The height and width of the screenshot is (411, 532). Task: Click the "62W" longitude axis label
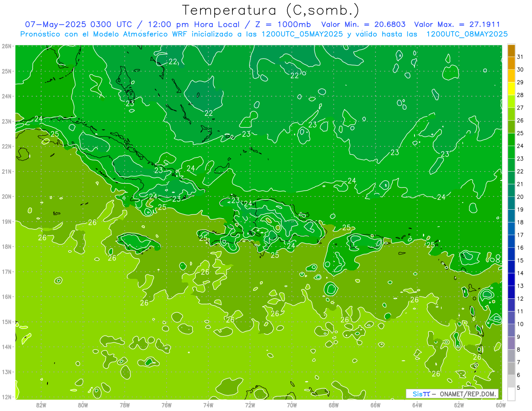coord(459,405)
